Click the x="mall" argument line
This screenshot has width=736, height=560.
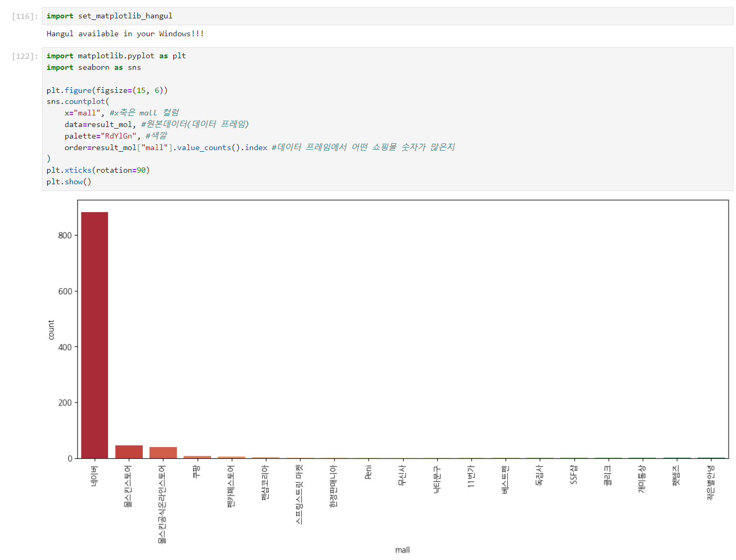pos(122,113)
